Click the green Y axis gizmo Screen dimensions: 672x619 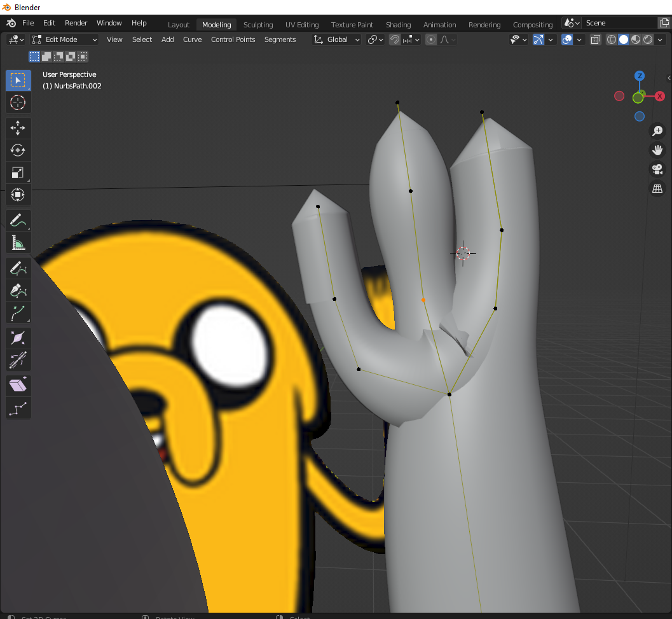(638, 98)
